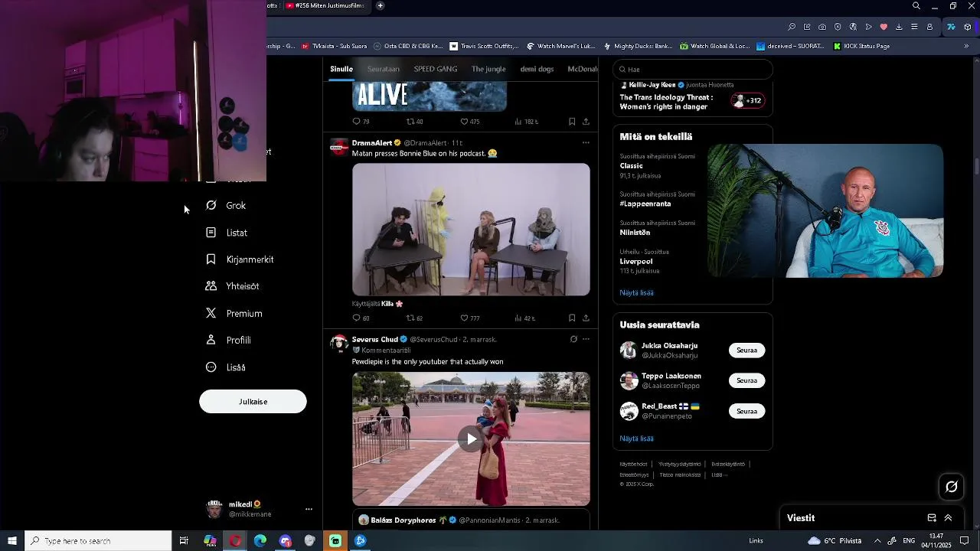
Task: Open DramaAlert profile name
Action: click(372, 143)
